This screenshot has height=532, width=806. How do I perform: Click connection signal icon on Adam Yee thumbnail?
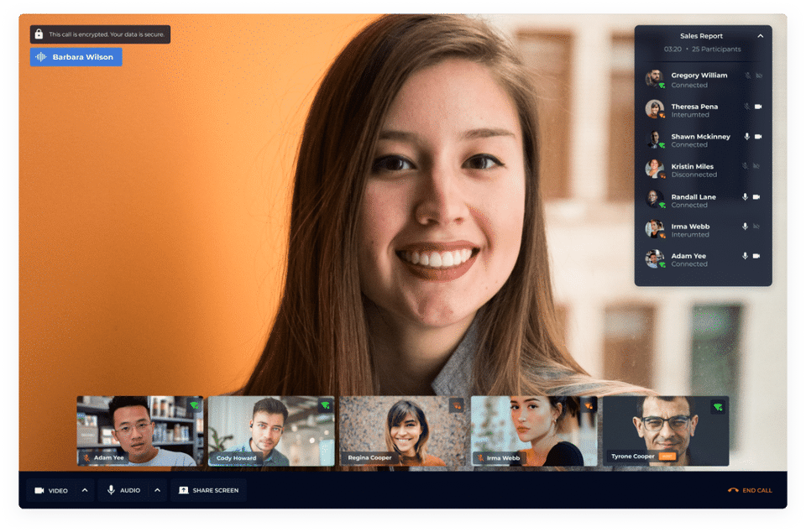[194, 405]
